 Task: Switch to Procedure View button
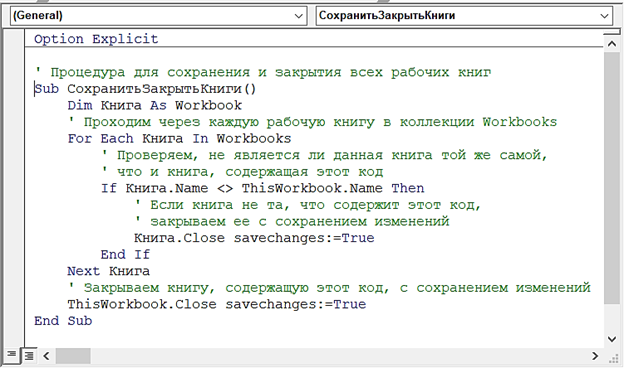point(12,354)
